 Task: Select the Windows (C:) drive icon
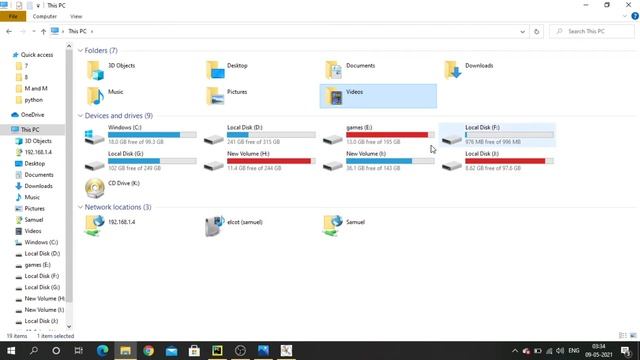click(x=94, y=137)
